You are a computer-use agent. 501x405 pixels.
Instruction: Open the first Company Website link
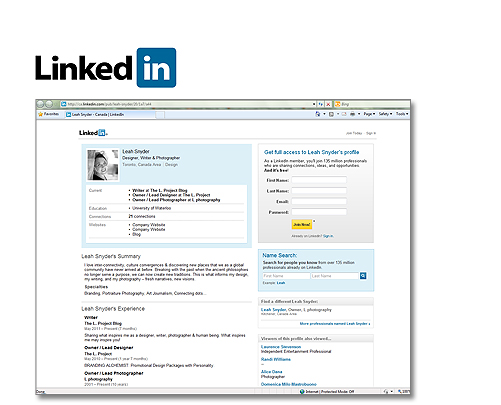pyautogui.click(x=149, y=225)
